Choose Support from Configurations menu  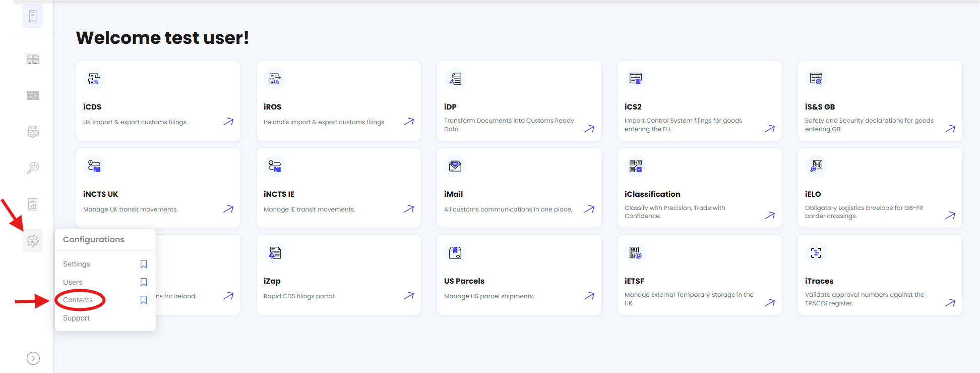[76, 318]
